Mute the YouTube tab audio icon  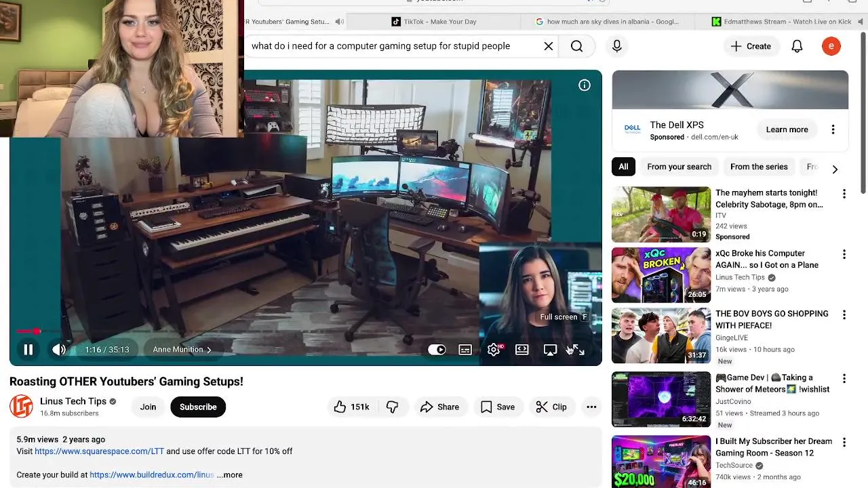click(x=340, y=22)
